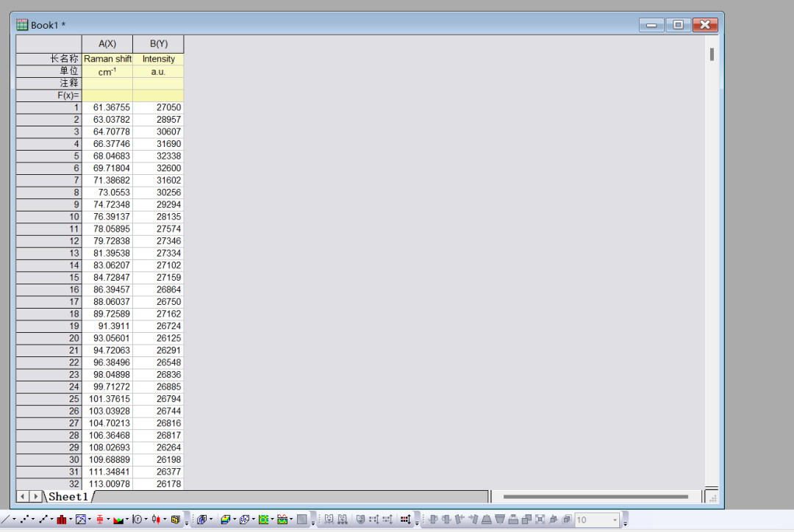Select the Scatter plot icon
This screenshot has width=794, height=532.
tap(24, 520)
